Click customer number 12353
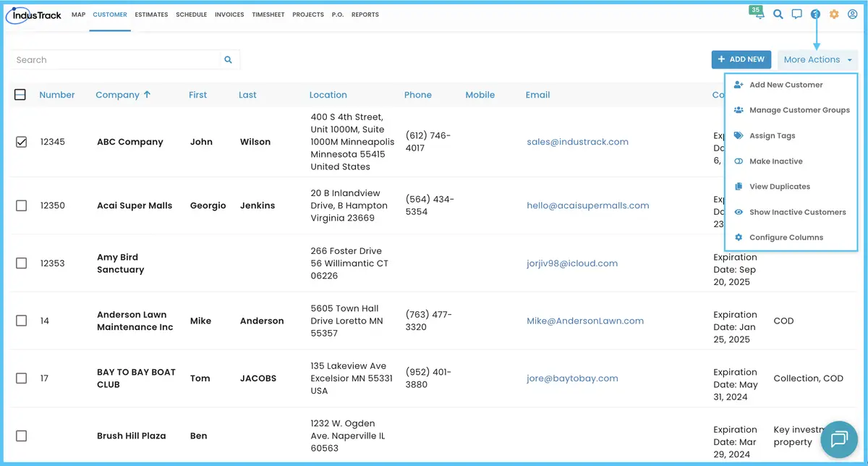 click(53, 263)
